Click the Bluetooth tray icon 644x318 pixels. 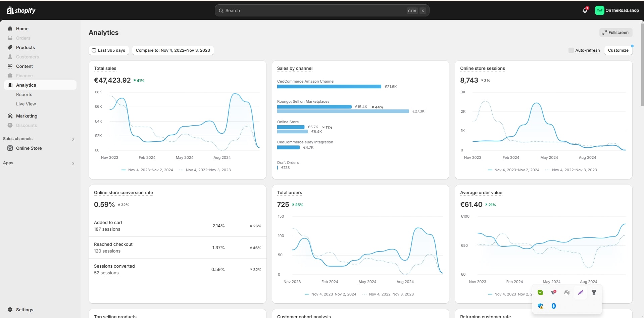(x=554, y=306)
